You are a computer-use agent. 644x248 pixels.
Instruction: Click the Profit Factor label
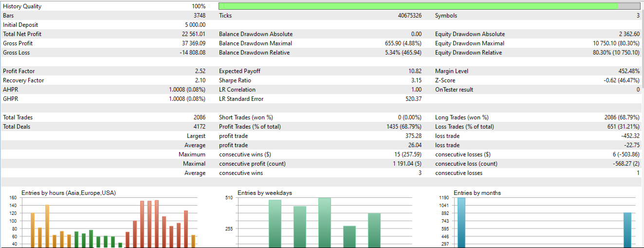pos(19,71)
